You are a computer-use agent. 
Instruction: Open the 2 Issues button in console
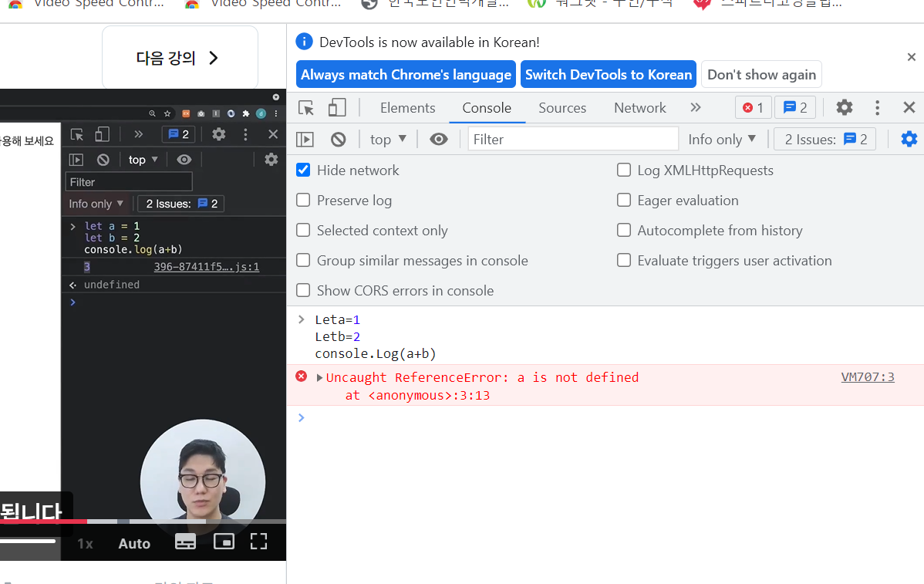825,139
